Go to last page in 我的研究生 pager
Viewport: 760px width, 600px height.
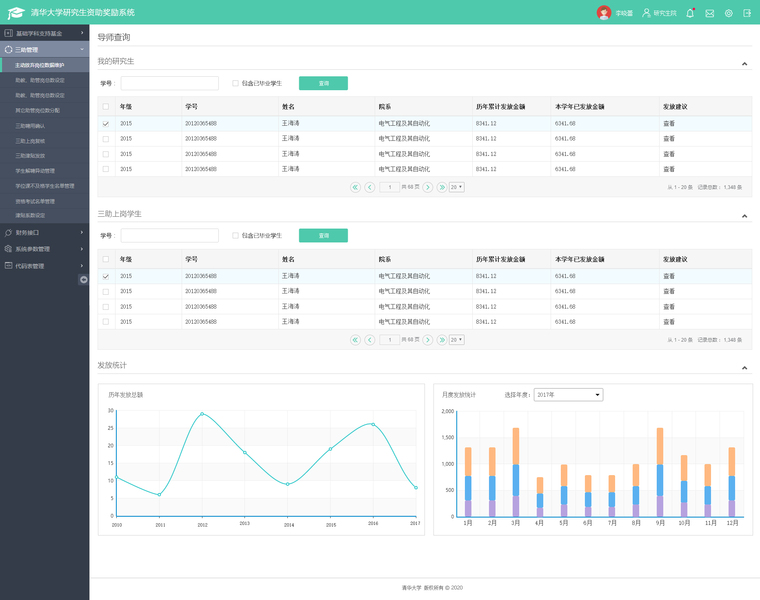point(442,187)
